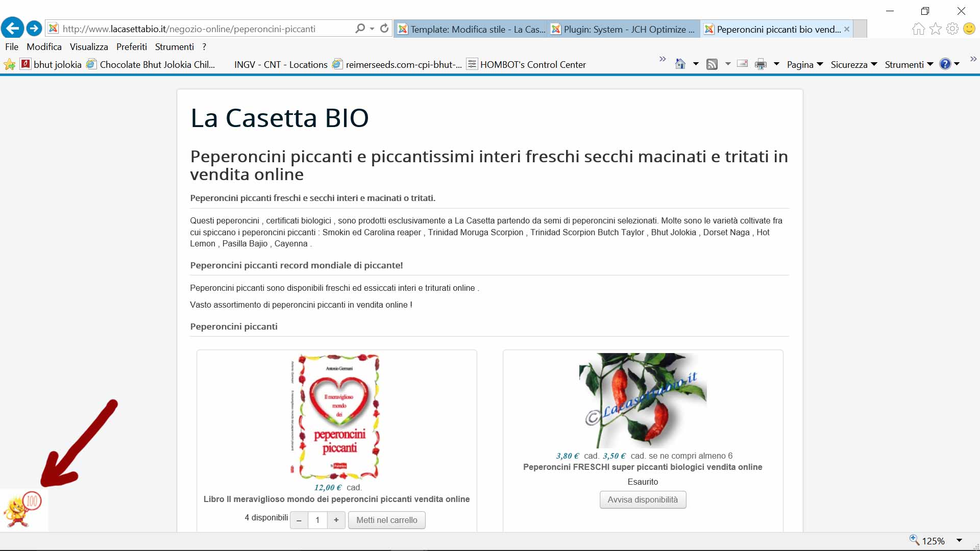Click the printer icon in command bar
Screen dimensions: 980x551
pos(761,64)
